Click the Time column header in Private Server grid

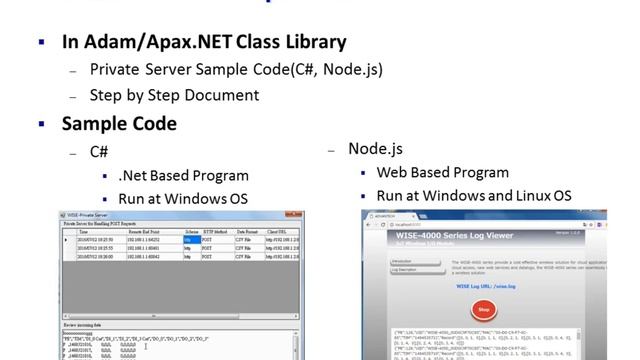pos(101,232)
